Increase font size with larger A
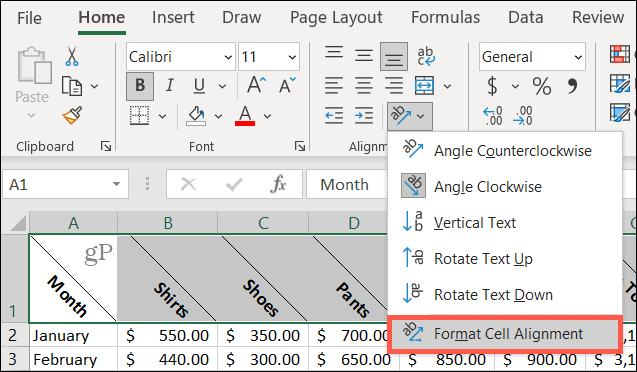The width and height of the screenshot is (637, 372). pos(256,85)
